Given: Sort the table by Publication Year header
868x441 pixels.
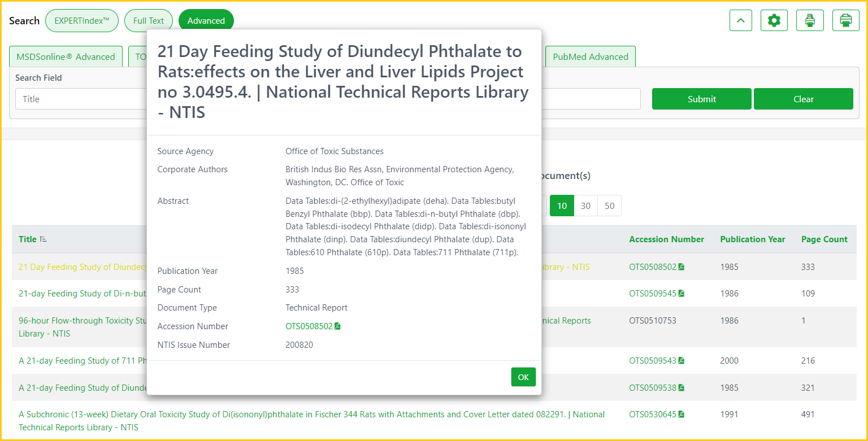Looking at the screenshot, I should click(752, 239).
